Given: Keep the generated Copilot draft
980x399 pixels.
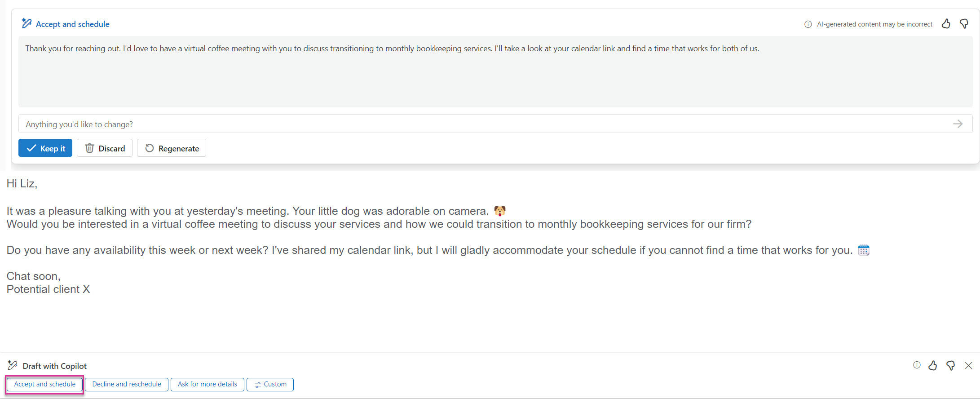Looking at the screenshot, I should pyautogui.click(x=45, y=148).
